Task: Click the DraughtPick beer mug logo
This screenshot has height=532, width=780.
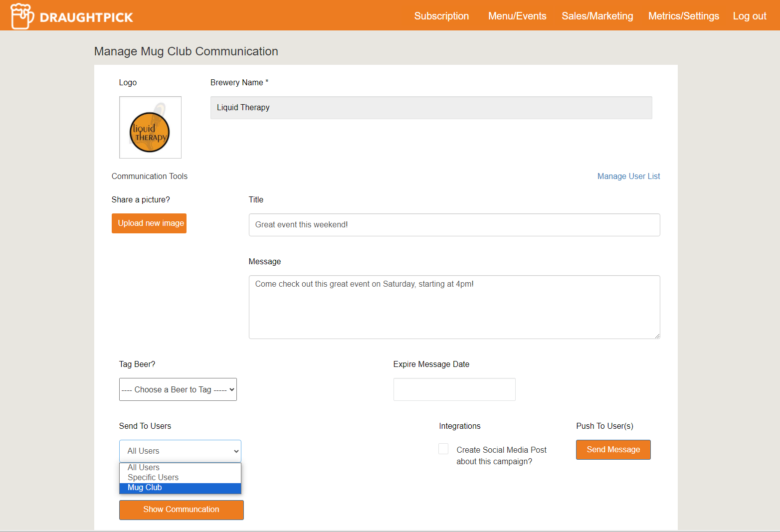Action: (22, 16)
